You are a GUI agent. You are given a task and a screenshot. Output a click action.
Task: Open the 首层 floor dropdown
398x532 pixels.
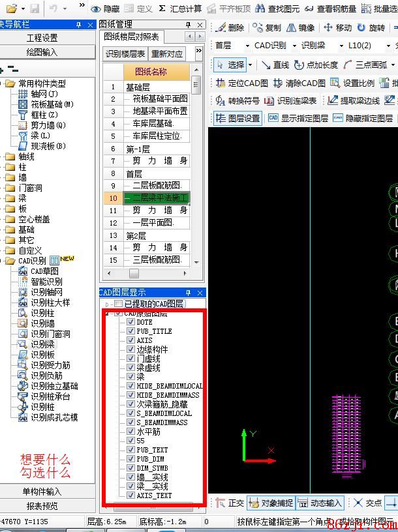[247, 46]
